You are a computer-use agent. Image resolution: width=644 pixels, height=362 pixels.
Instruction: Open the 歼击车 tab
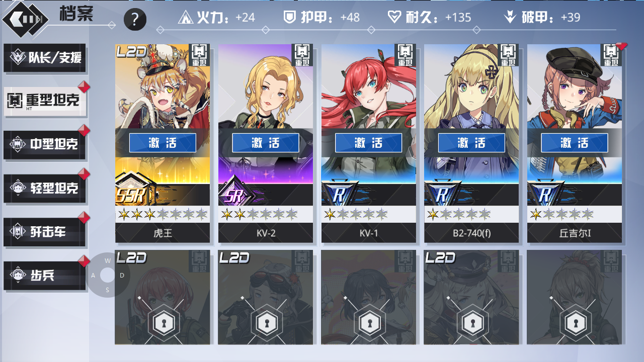click(45, 232)
